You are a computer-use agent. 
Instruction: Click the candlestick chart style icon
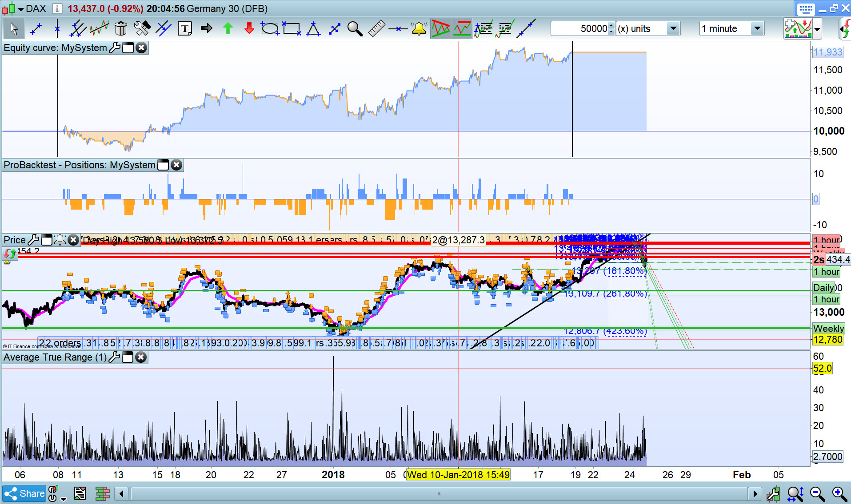click(x=9, y=8)
